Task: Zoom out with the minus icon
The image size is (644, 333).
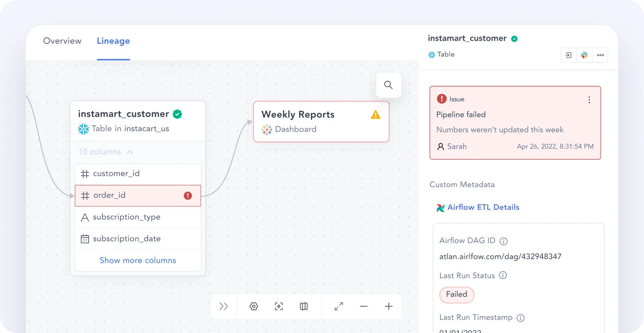Action: click(x=364, y=306)
